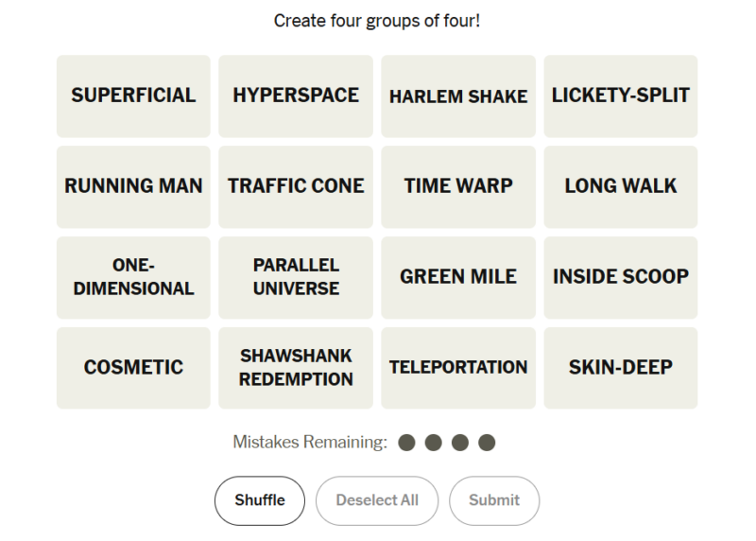Click the first Mistakes Remaining dot
This screenshot has height=541, width=756.
(x=406, y=443)
